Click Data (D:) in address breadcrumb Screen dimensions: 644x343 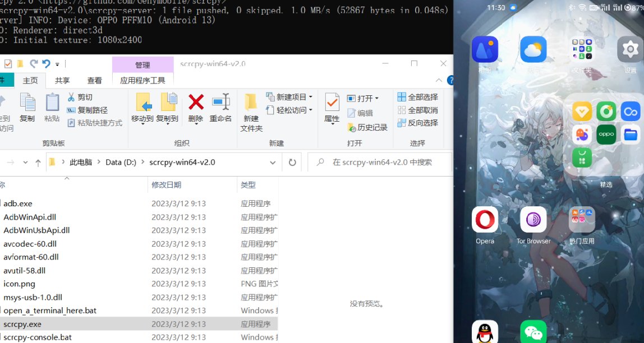click(x=121, y=163)
